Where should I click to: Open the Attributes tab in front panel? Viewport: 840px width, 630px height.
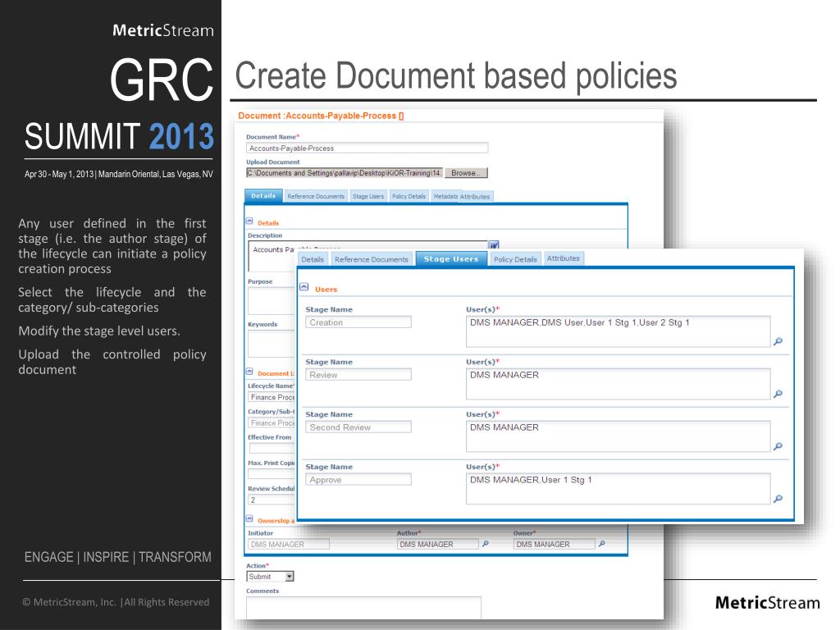(x=563, y=258)
